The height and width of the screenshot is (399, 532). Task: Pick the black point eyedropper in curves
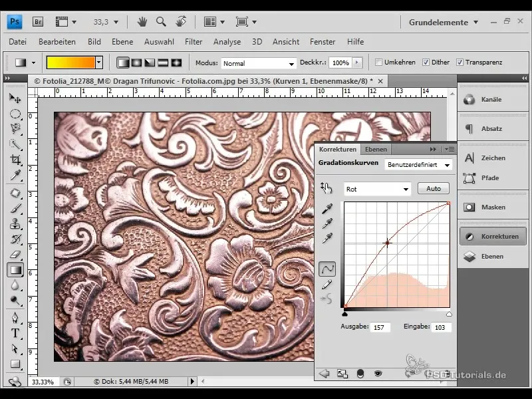tap(327, 208)
